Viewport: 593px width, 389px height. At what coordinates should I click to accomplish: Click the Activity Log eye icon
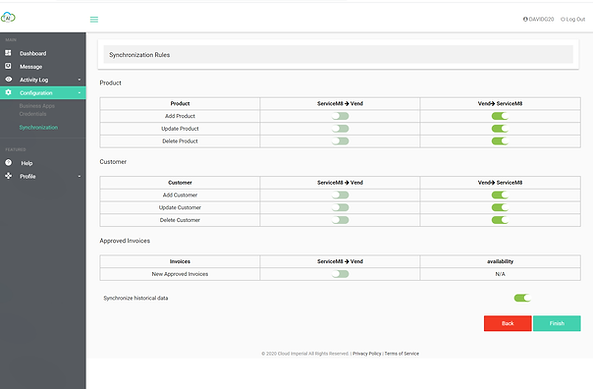tap(8, 79)
